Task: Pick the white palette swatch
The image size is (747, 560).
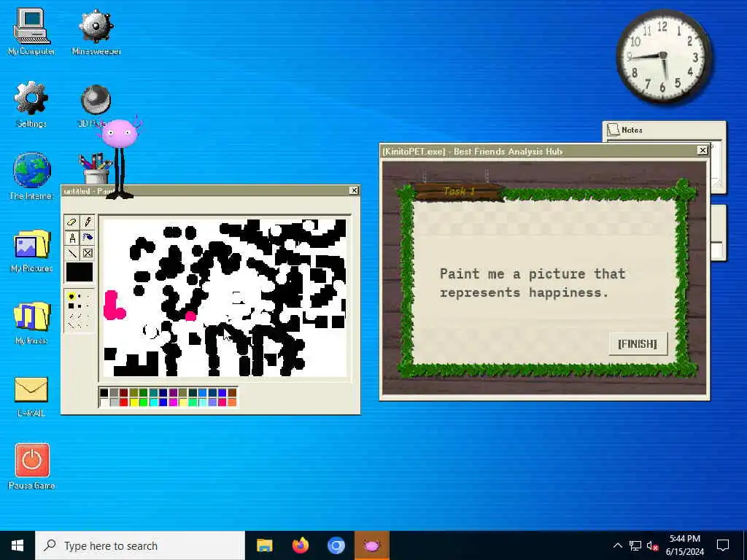Action: coord(104,402)
